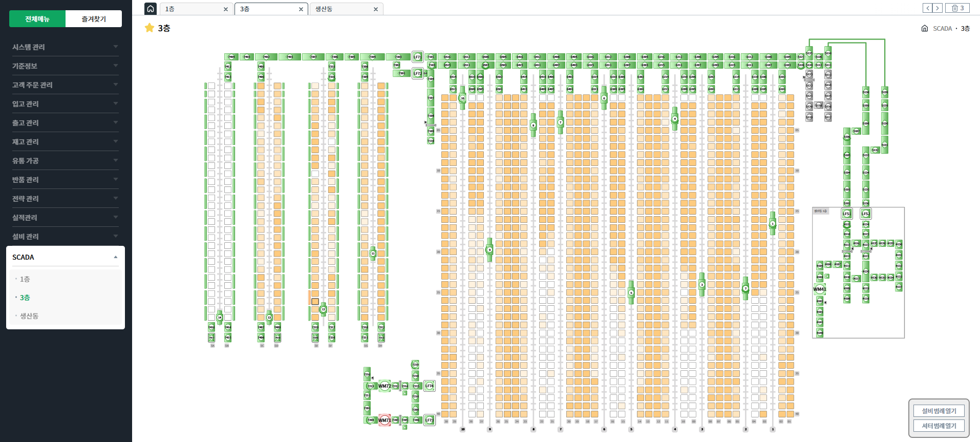Click the home icon tab
This screenshot has width=980, height=442.
(x=151, y=9)
